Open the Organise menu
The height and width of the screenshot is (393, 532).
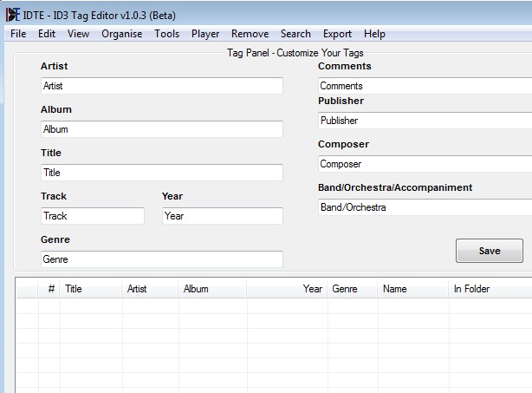point(121,34)
